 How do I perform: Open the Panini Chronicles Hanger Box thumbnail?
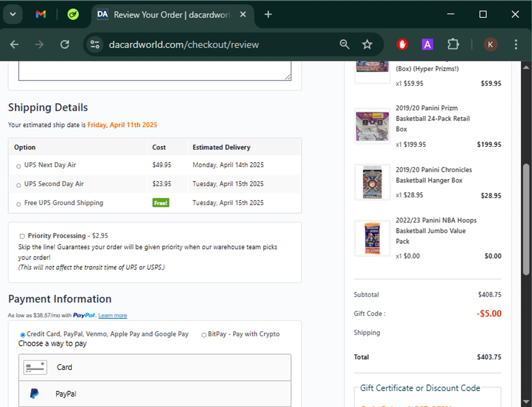(x=372, y=182)
